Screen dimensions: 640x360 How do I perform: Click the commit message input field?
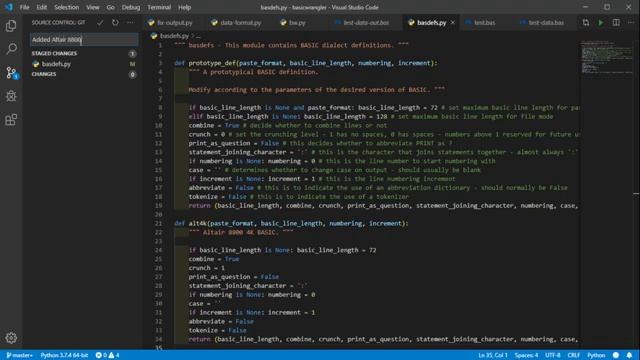pos(84,40)
